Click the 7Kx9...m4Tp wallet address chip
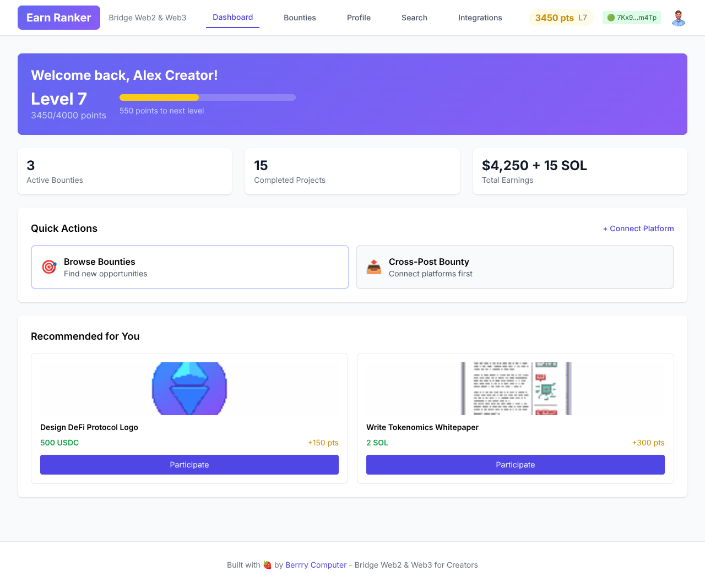 click(x=631, y=17)
